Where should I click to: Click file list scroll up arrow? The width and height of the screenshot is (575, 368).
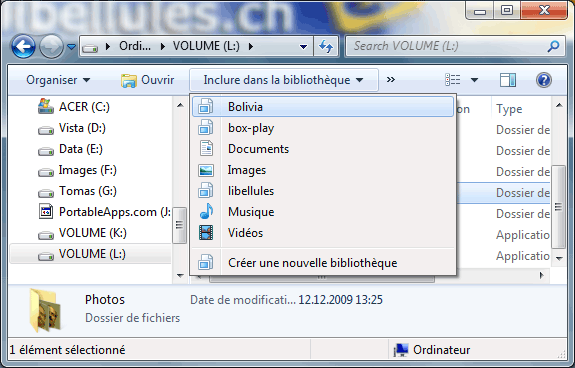pyautogui.click(x=559, y=106)
